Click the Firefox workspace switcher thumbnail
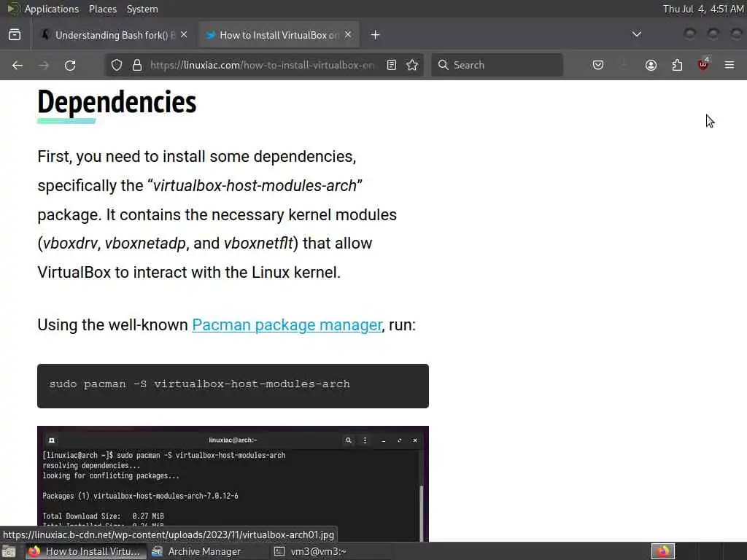 (x=663, y=551)
